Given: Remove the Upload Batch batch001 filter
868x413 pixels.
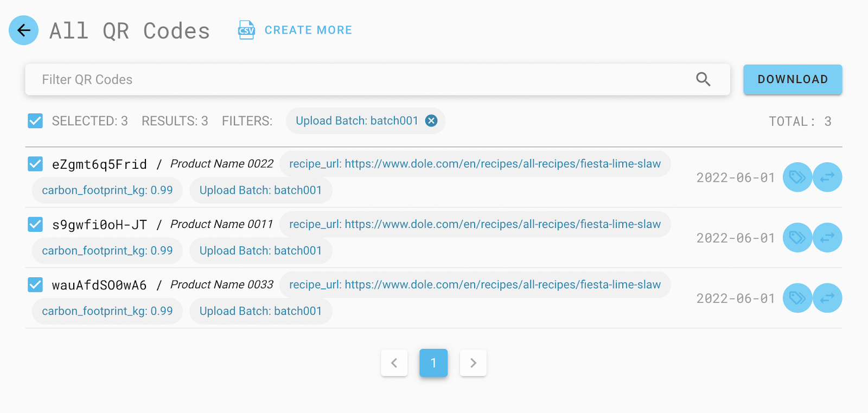Looking at the screenshot, I should tap(431, 121).
